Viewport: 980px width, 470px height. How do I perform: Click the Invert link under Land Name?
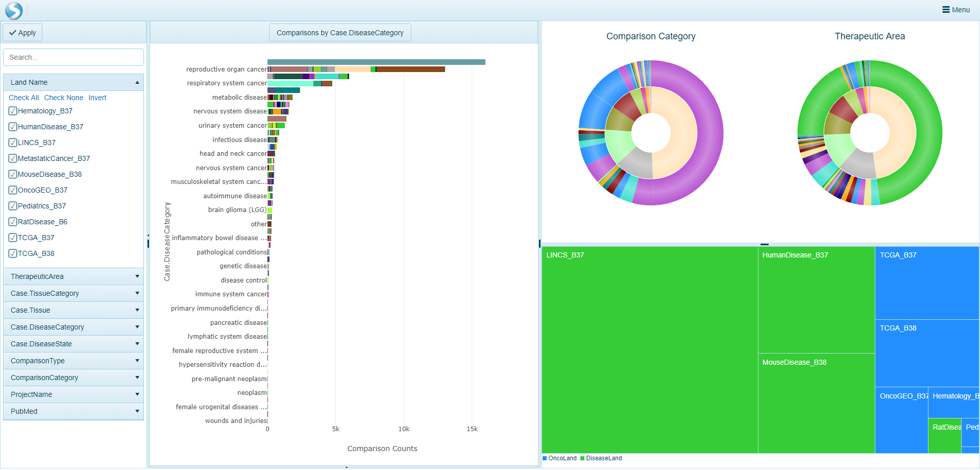tap(97, 98)
